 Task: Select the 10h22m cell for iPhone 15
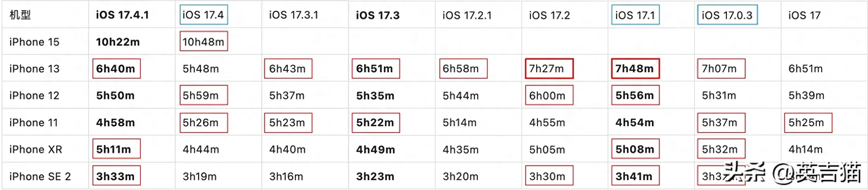point(118,42)
